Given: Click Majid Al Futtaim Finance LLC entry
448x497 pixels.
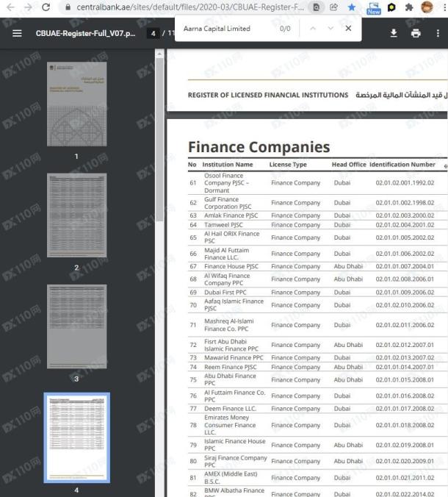Looking at the screenshot, I should pyautogui.click(x=227, y=254).
